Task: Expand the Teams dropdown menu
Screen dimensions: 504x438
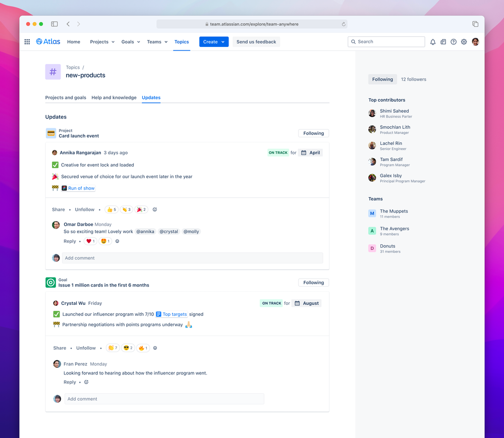Action: click(157, 42)
